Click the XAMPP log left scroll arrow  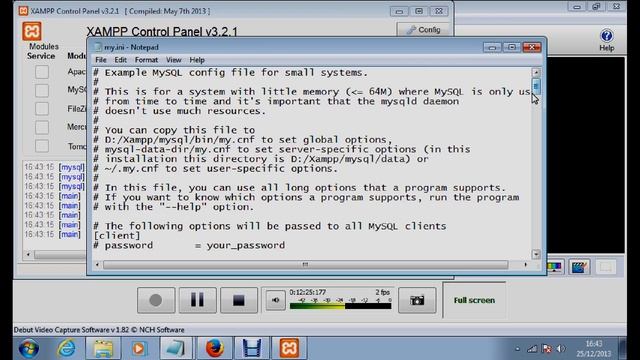click(28, 255)
